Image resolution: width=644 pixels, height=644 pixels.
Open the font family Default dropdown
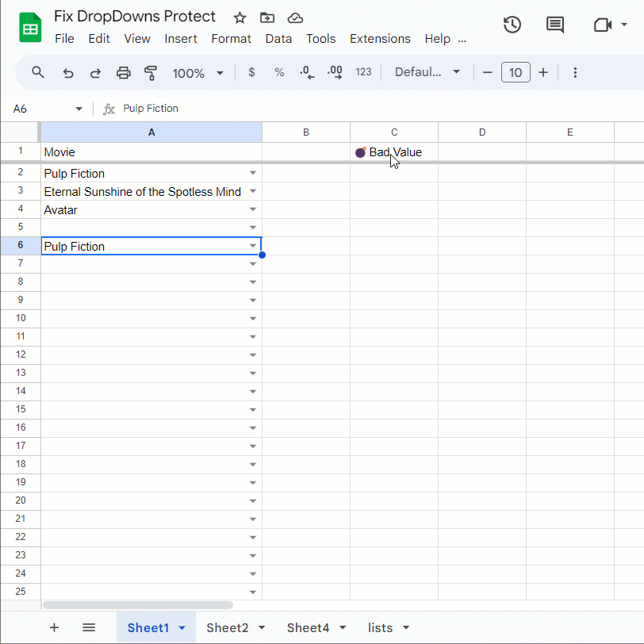(x=427, y=72)
